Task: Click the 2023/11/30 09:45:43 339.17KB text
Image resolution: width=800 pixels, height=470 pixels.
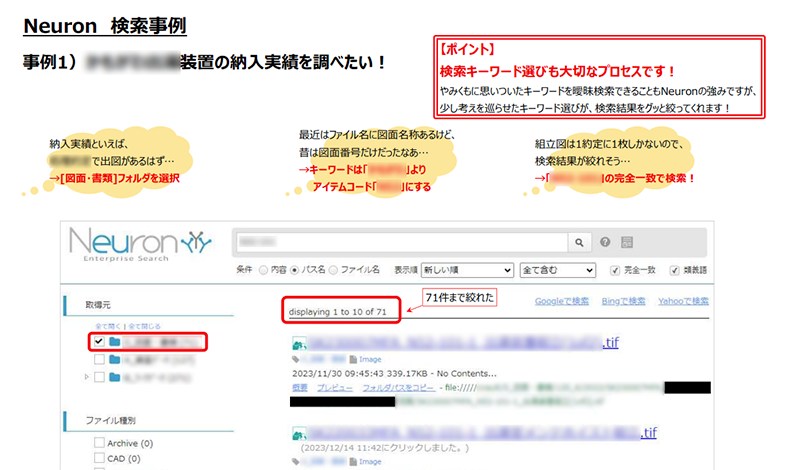Action: click(361, 374)
